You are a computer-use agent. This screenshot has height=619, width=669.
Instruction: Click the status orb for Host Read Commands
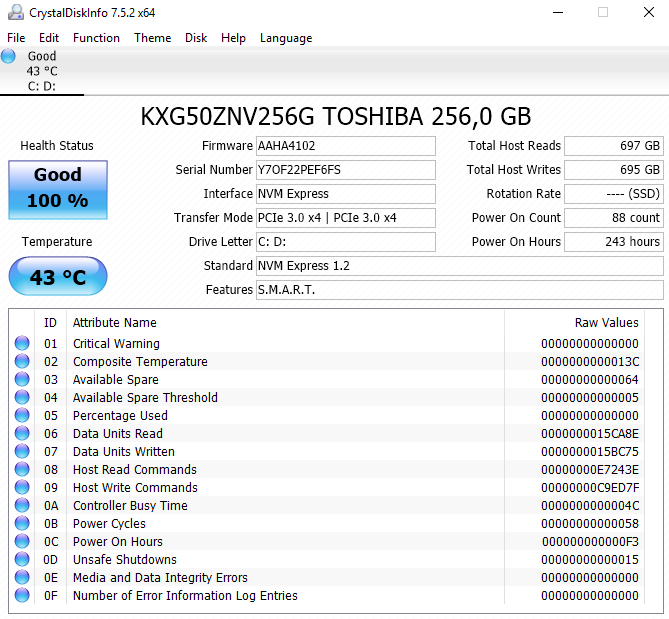click(x=22, y=469)
